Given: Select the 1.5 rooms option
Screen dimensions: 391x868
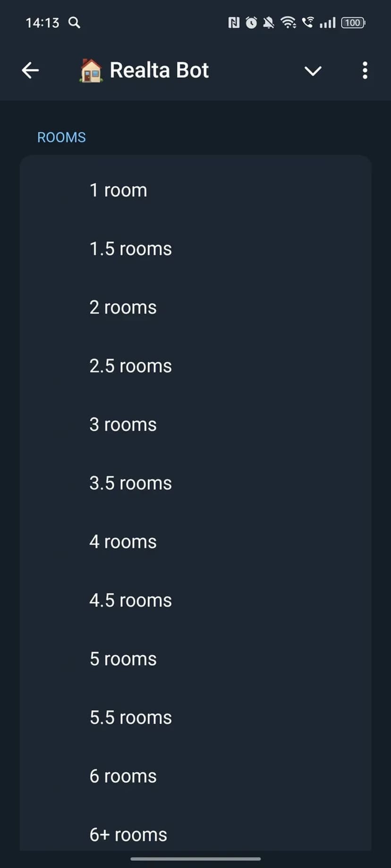Looking at the screenshot, I should (x=131, y=249).
